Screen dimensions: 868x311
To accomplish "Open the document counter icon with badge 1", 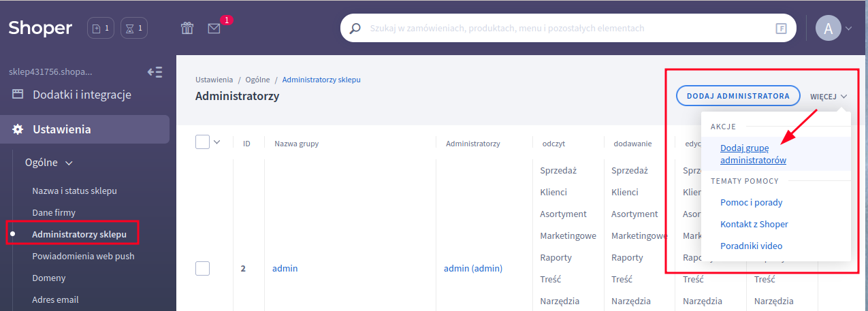I will tap(101, 29).
